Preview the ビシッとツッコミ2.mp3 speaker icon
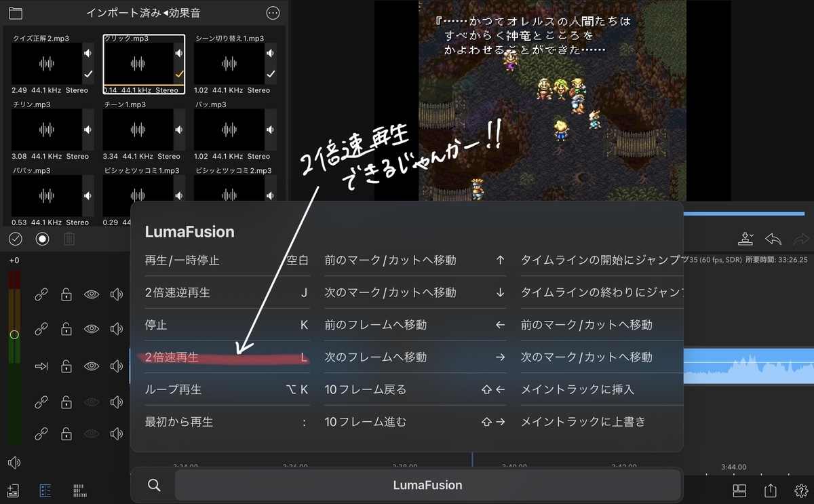 pos(270,195)
